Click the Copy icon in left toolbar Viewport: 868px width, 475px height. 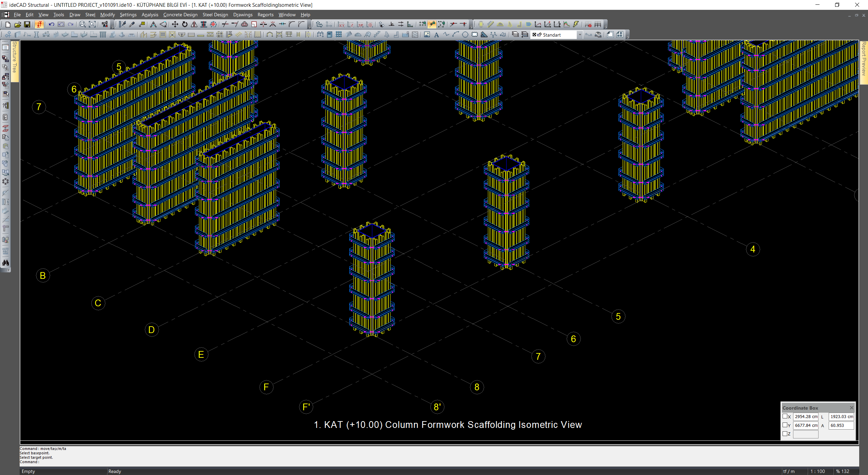coord(5,137)
